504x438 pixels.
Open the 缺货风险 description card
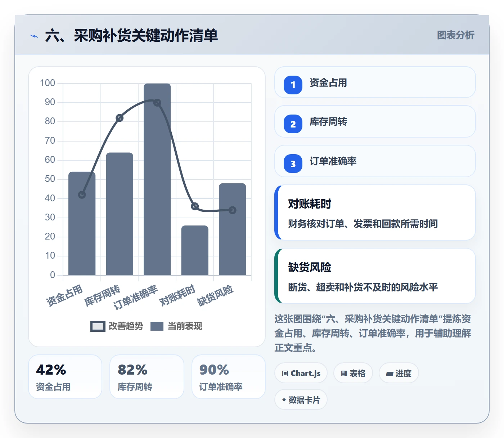(x=375, y=276)
